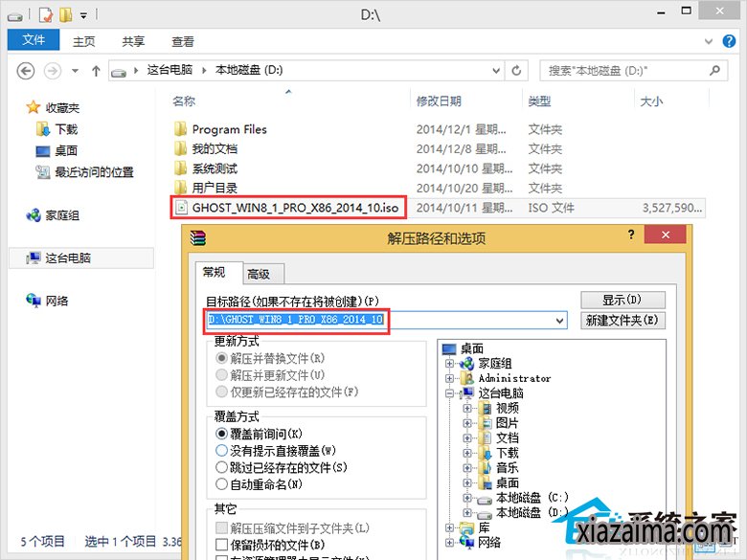Refresh the D: drive folder view
This screenshot has height=560, width=747.
516,71
